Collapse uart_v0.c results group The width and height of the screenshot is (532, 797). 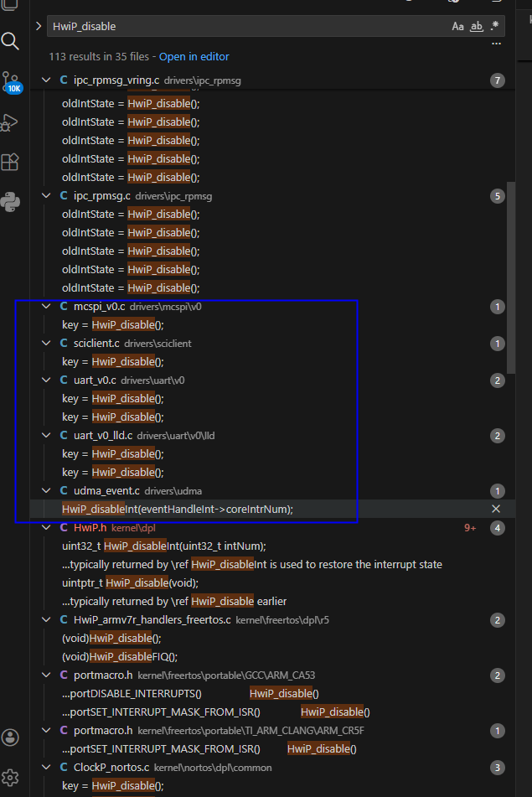coord(46,380)
